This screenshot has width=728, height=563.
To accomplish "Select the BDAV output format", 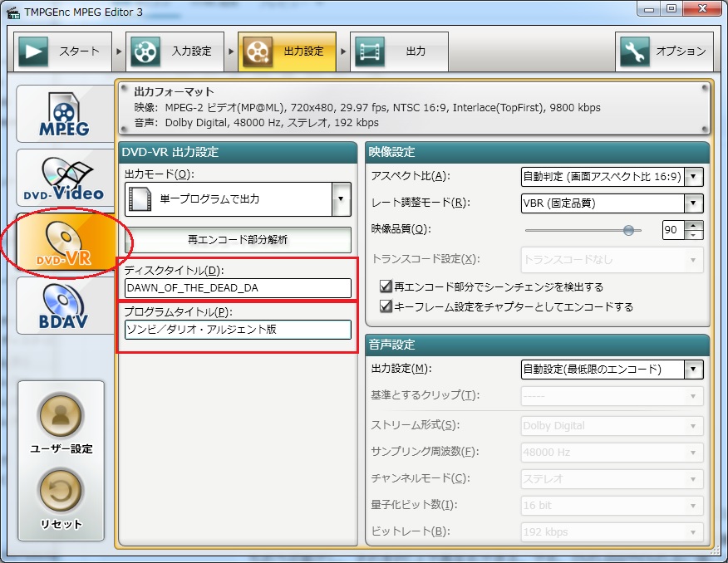I will click(x=65, y=306).
